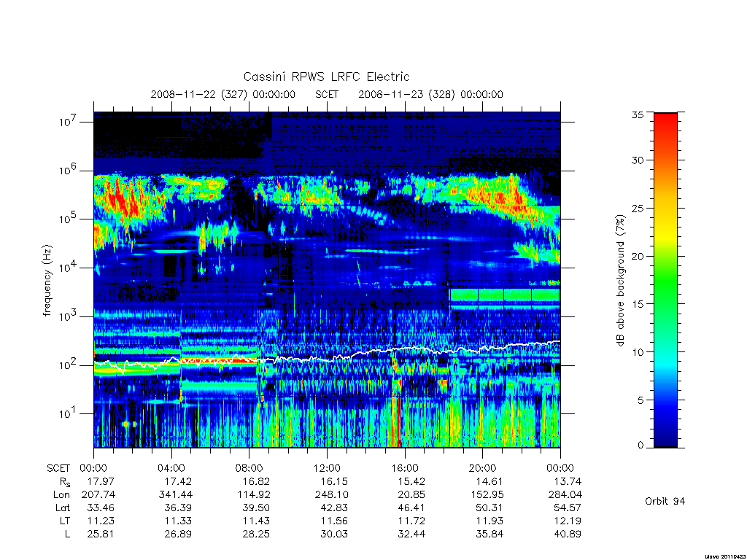
Task: Click the L value 40.89
Action: 568,534
